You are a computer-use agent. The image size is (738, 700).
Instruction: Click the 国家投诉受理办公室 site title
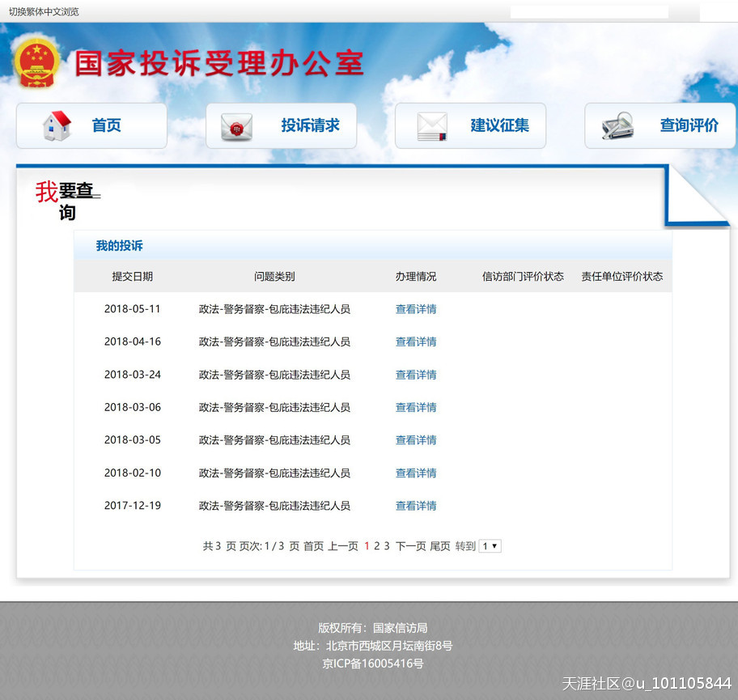219,63
